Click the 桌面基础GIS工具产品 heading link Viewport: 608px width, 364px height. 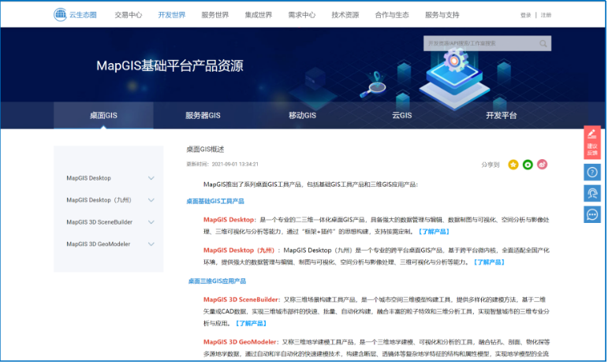pos(215,202)
